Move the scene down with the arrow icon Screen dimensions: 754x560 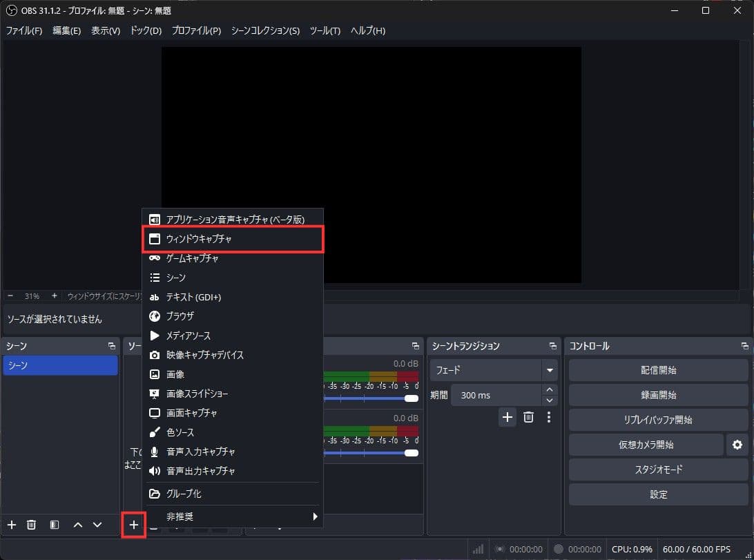[x=97, y=525]
